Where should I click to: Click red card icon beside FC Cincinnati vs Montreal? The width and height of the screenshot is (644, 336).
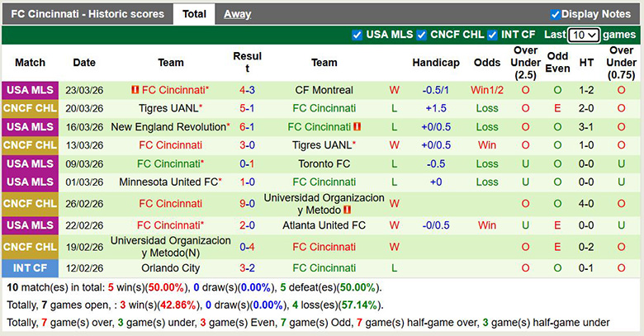135,90
